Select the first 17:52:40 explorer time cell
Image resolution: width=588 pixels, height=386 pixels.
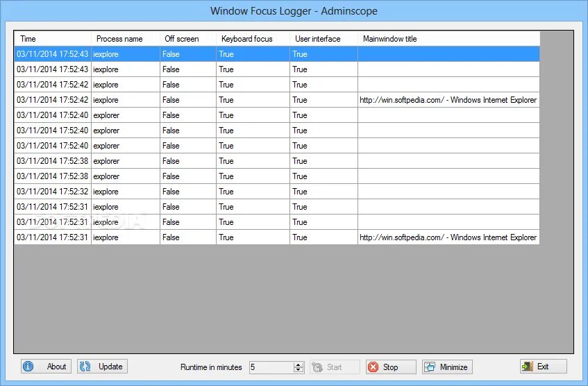(x=53, y=115)
